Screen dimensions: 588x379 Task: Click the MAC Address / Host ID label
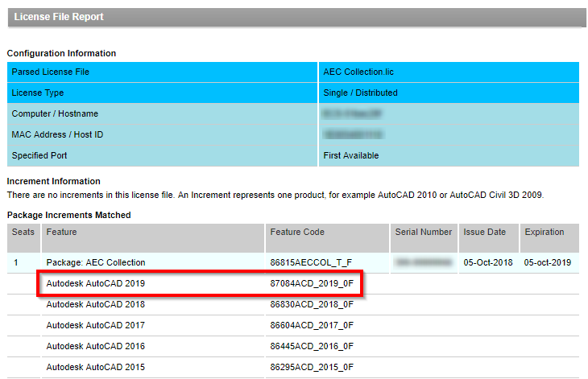pyautogui.click(x=57, y=135)
